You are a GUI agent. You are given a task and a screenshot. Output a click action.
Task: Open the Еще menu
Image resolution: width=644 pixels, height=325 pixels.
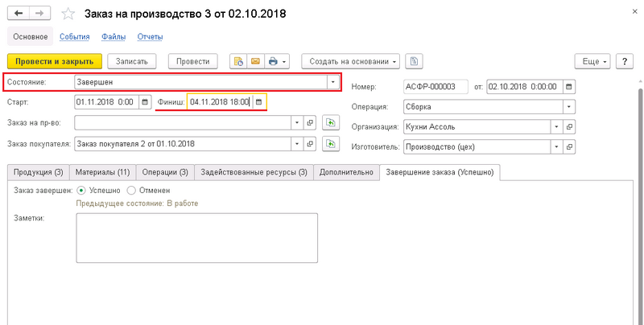tap(592, 61)
